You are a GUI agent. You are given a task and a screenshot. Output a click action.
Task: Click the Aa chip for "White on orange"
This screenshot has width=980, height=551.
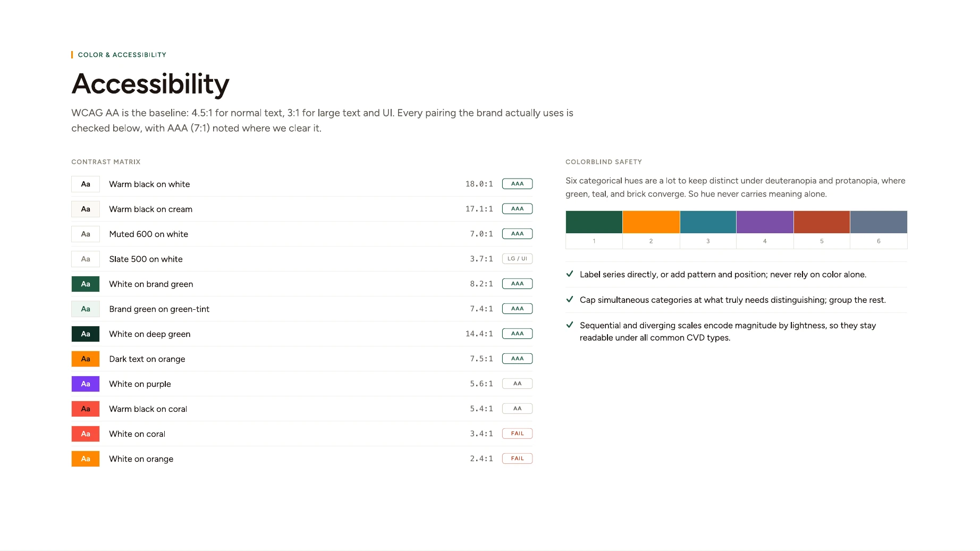tap(86, 459)
